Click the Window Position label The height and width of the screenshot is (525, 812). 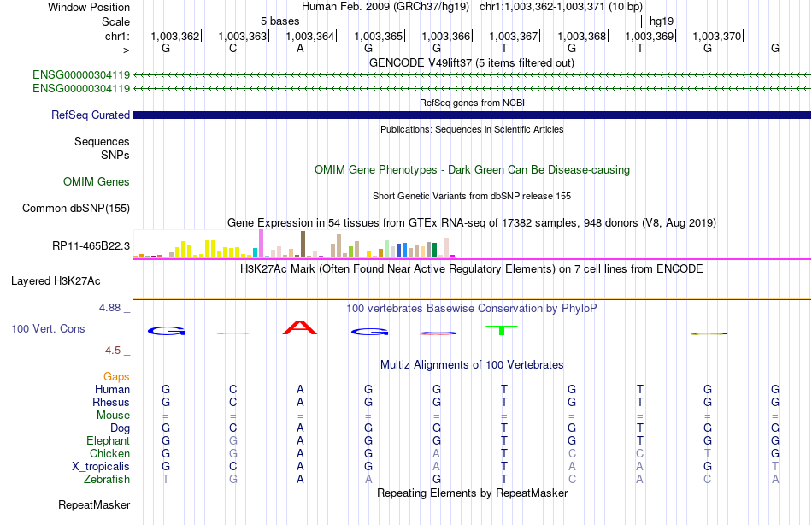[x=89, y=7]
